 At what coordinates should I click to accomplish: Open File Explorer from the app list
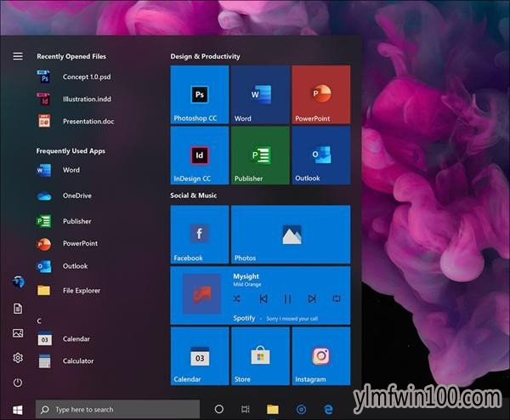(x=69, y=291)
